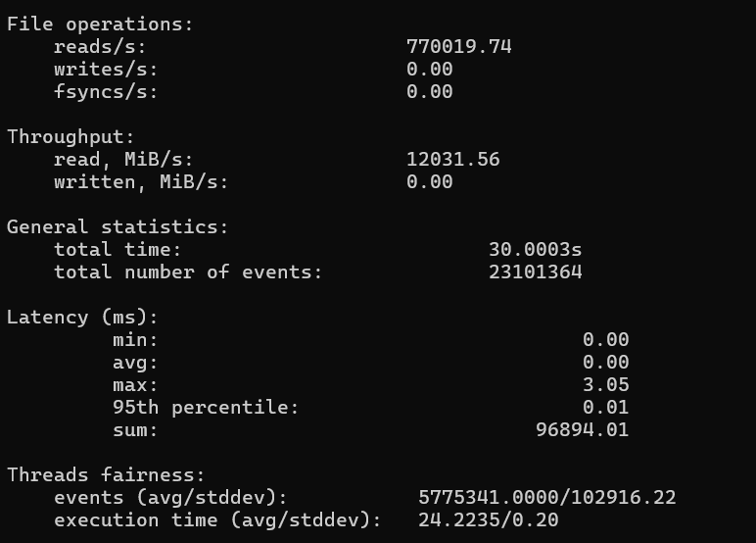Click the 'General statistics:' heading
The width and height of the screenshot is (756, 543).
click(x=118, y=227)
